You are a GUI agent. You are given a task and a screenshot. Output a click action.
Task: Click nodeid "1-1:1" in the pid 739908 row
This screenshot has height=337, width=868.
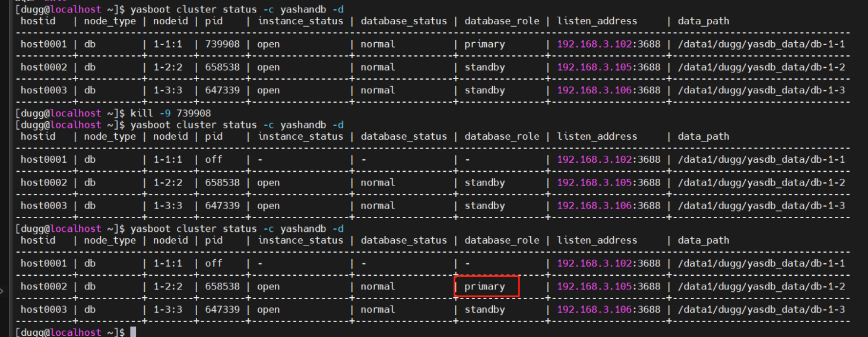pos(167,44)
